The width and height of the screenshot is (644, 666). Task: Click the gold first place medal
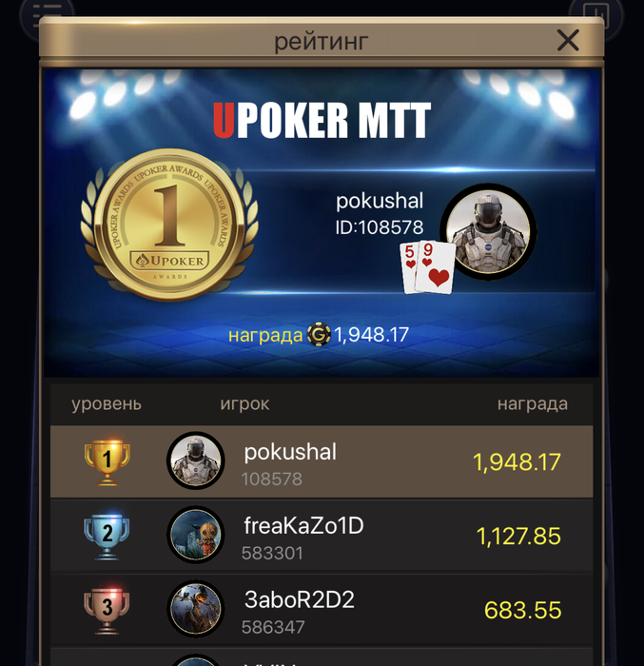[x=169, y=225]
